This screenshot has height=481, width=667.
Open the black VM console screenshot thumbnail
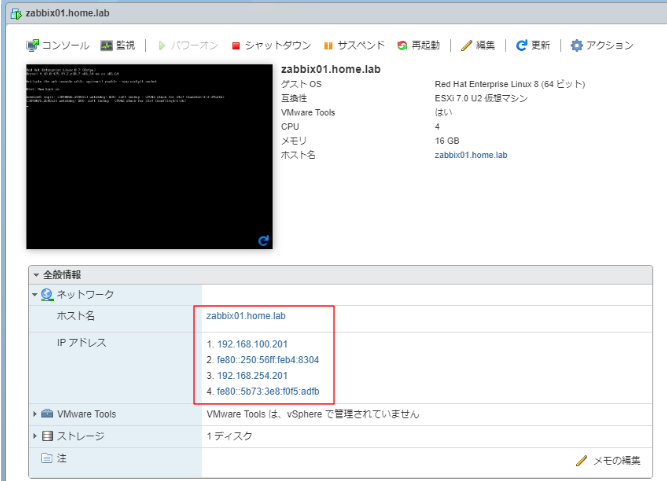149,157
